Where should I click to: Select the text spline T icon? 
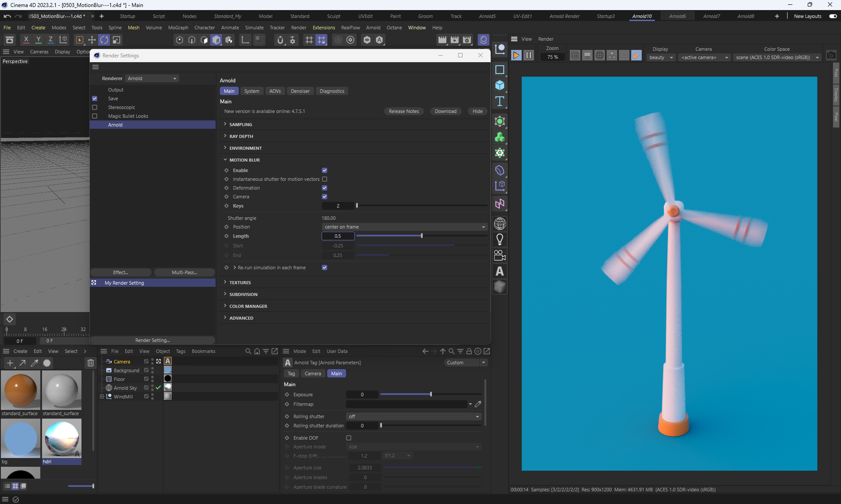[x=499, y=102]
